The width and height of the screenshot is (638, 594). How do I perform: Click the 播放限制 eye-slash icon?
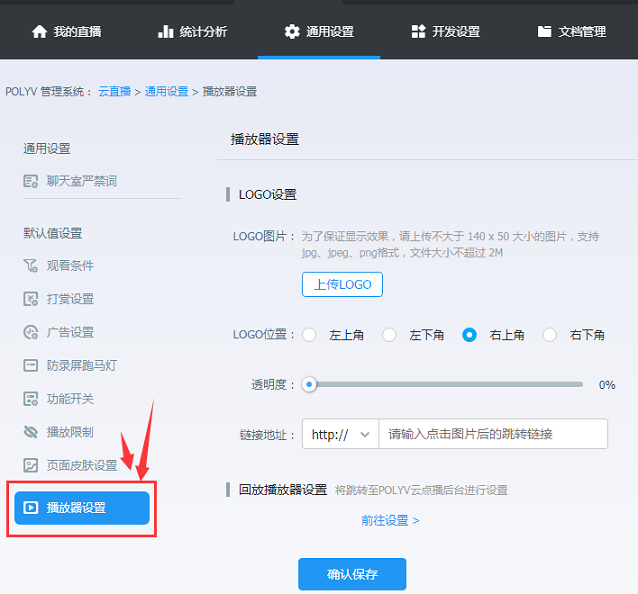(31, 432)
